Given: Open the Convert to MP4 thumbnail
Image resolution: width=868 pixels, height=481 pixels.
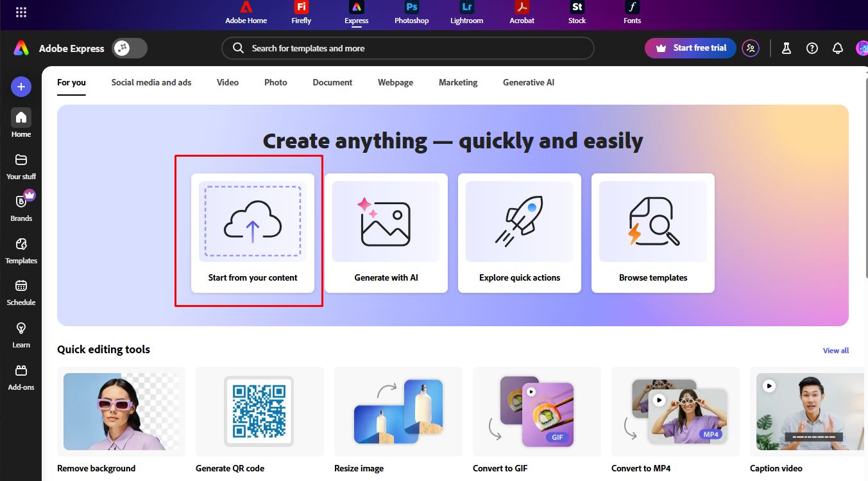Looking at the screenshot, I should [676, 412].
